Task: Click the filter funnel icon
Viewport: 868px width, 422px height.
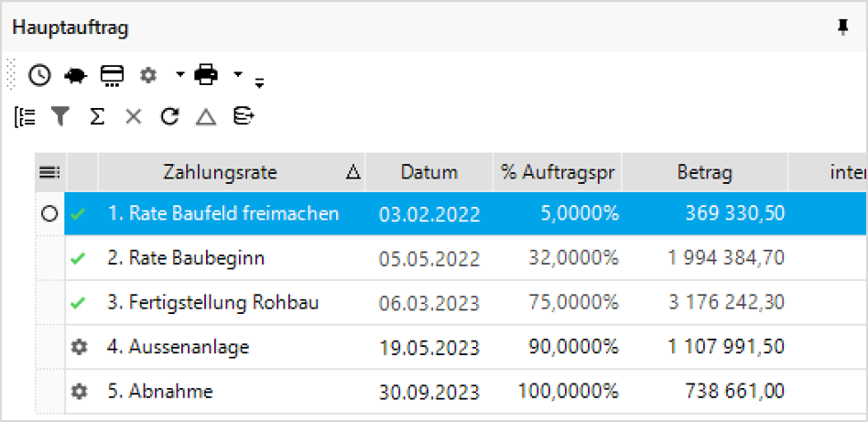Action: [61, 116]
